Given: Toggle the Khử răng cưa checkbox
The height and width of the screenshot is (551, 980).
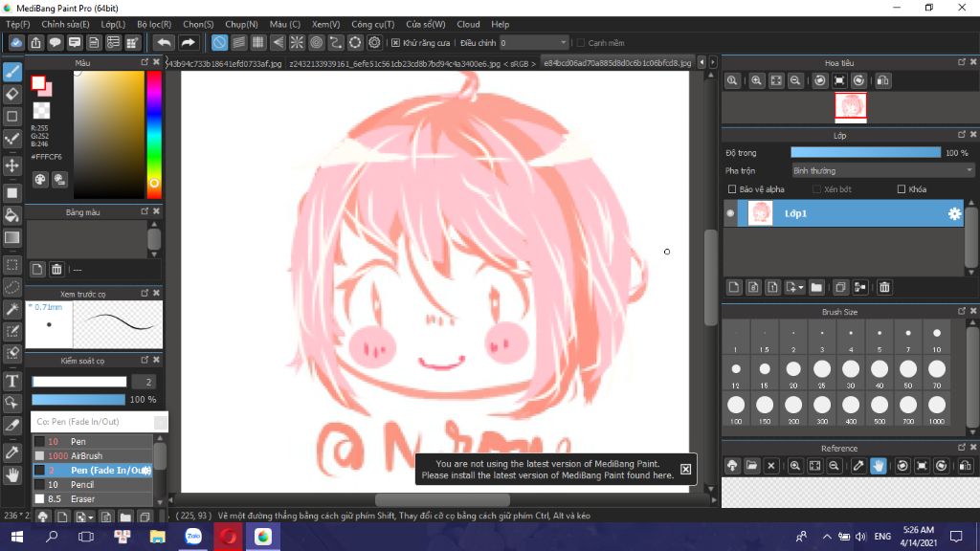Looking at the screenshot, I should click(395, 43).
